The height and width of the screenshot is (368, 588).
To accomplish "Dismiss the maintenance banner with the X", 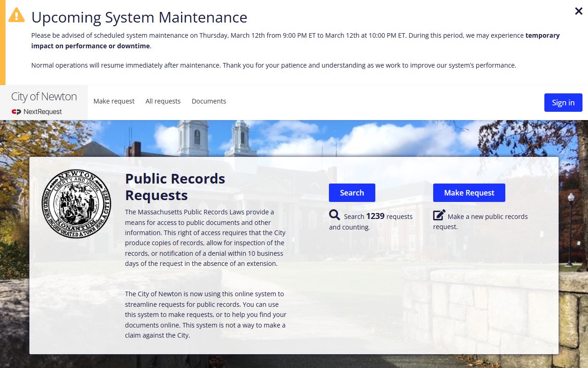I will 579,11.
